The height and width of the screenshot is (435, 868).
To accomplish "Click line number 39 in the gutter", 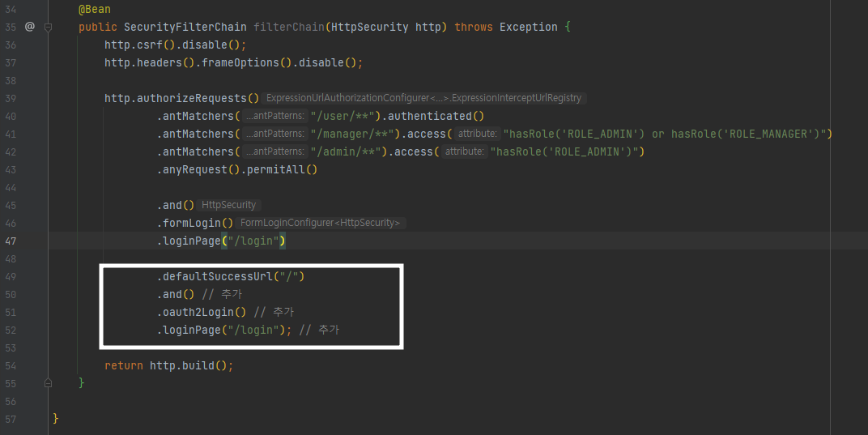I will point(11,99).
